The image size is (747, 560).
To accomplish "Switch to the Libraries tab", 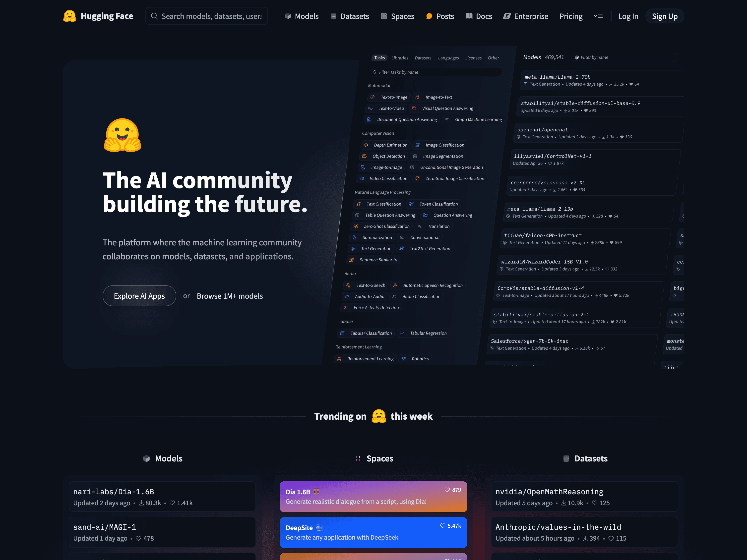I will point(399,58).
